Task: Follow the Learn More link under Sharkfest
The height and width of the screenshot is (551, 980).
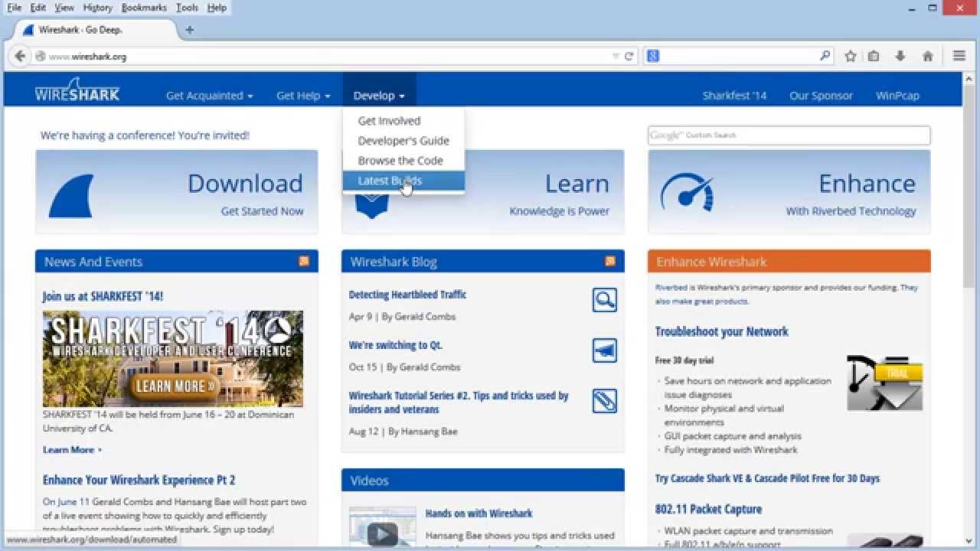Action: (x=72, y=450)
